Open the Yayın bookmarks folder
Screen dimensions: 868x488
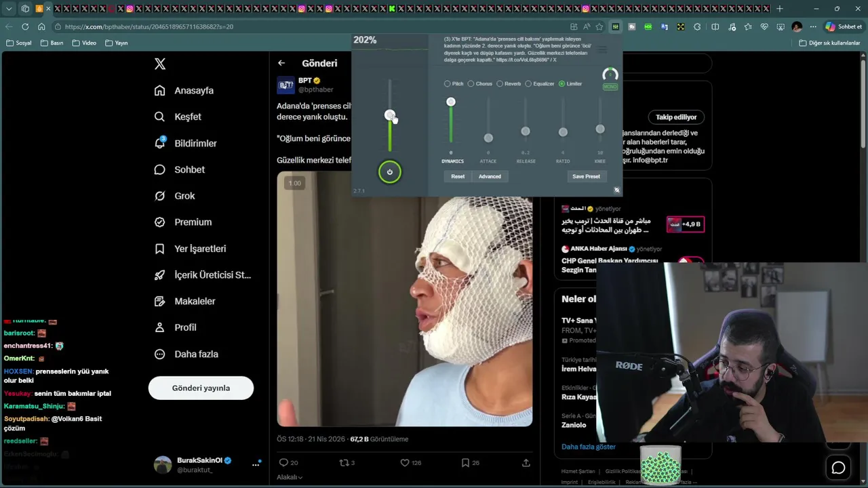tap(116, 43)
